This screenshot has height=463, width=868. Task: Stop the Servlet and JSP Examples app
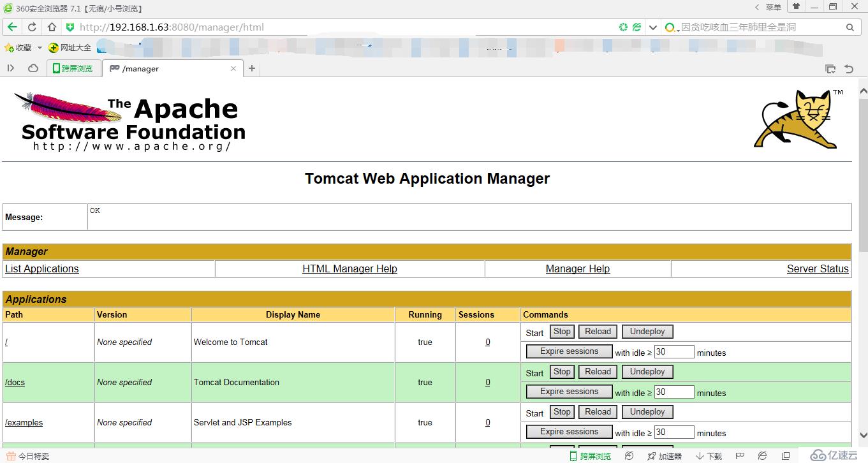(562, 412)
